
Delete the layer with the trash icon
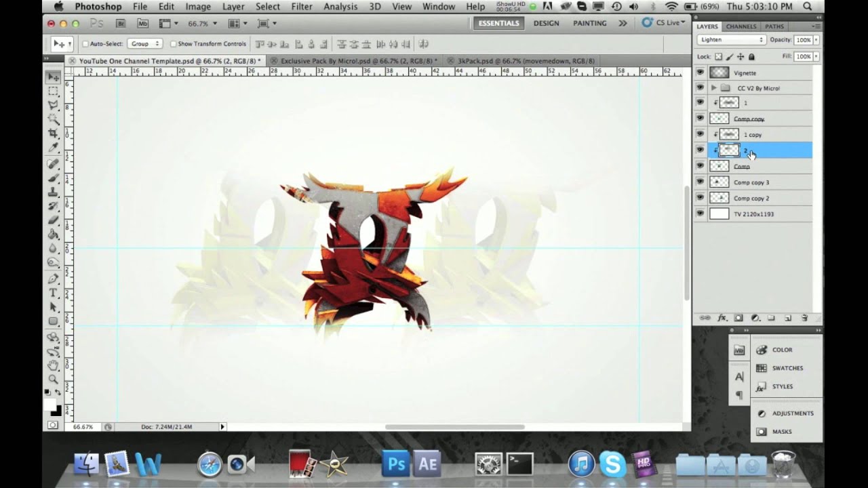pyautogui.click(x=804, y=318)
